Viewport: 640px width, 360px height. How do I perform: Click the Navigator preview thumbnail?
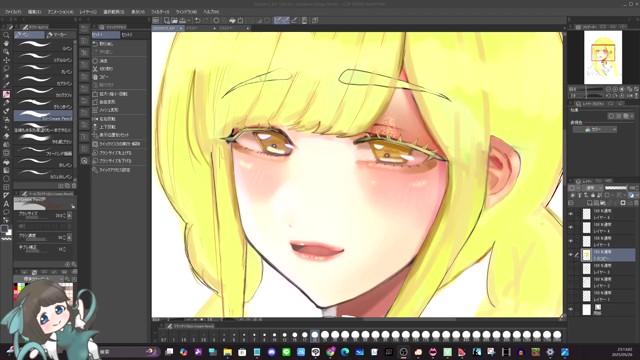click(x=603, y=57)
